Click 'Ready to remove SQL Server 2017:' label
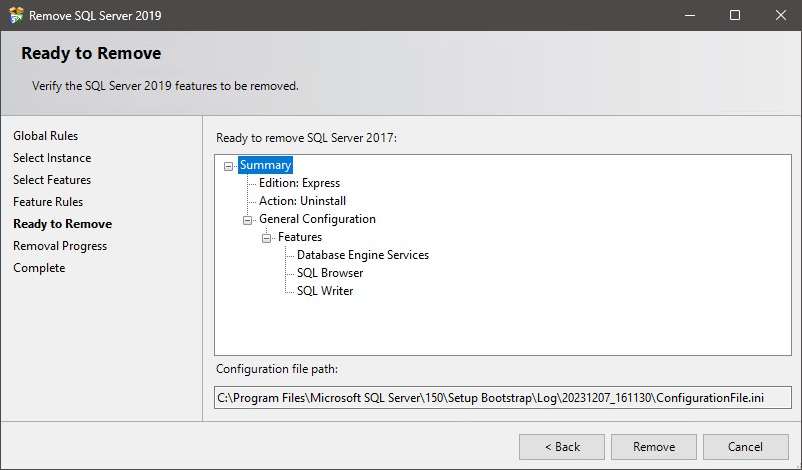The height and width of the screenshot is (470, 802). 306,138
